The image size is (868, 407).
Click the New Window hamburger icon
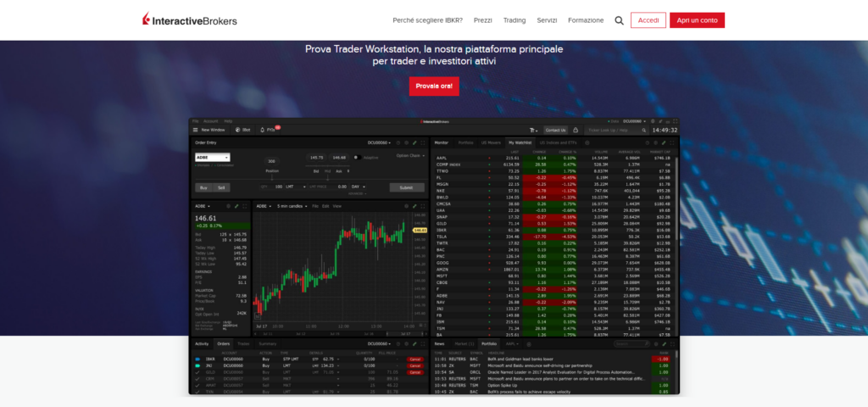pos(196,130)
